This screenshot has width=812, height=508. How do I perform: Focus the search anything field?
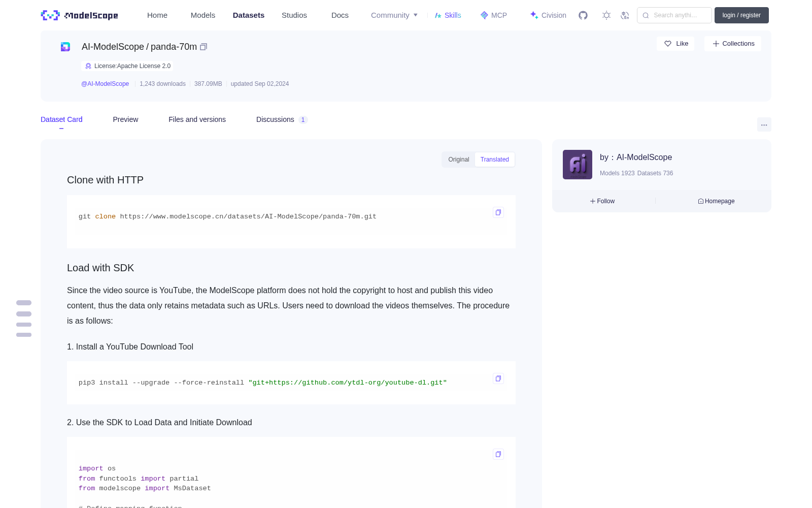(674, 15)
